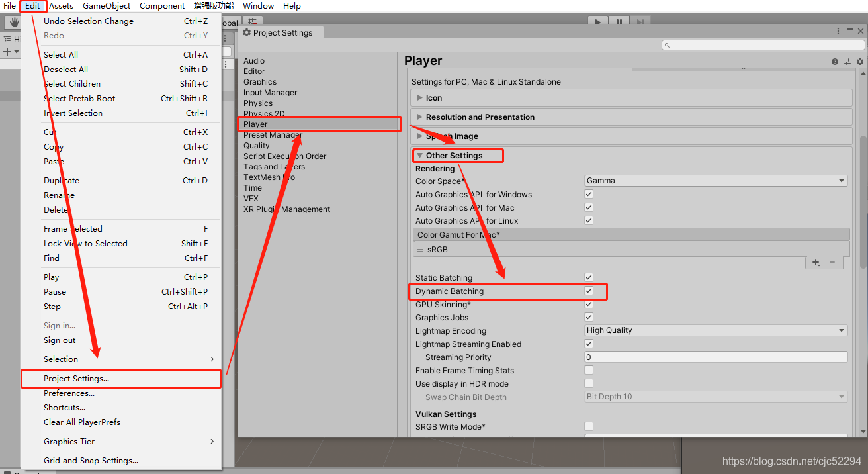The image size is (868, 474).
Task: Open the Lightmap Encoding dropdown
Action: click(x=716, y=330)
